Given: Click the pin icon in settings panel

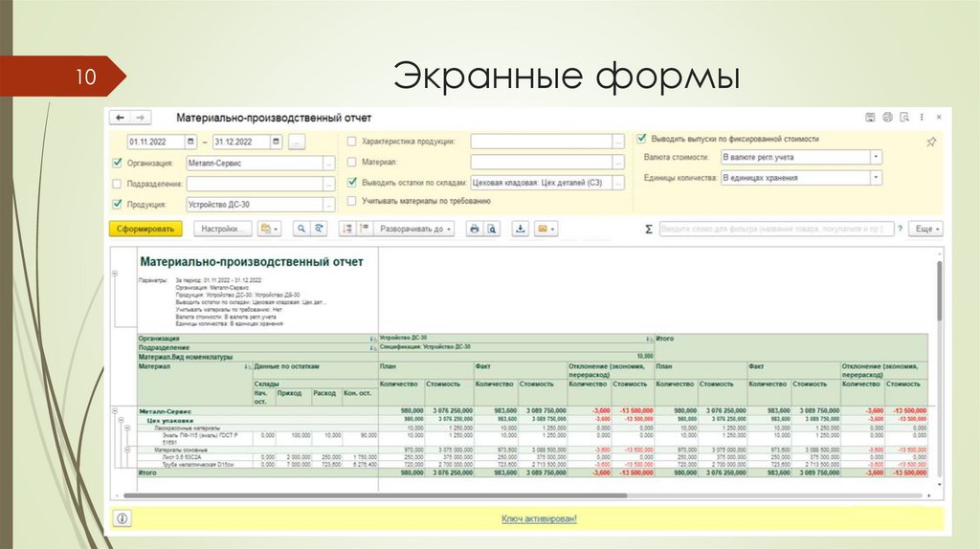Looking at the screenshot, I should 931,142.
